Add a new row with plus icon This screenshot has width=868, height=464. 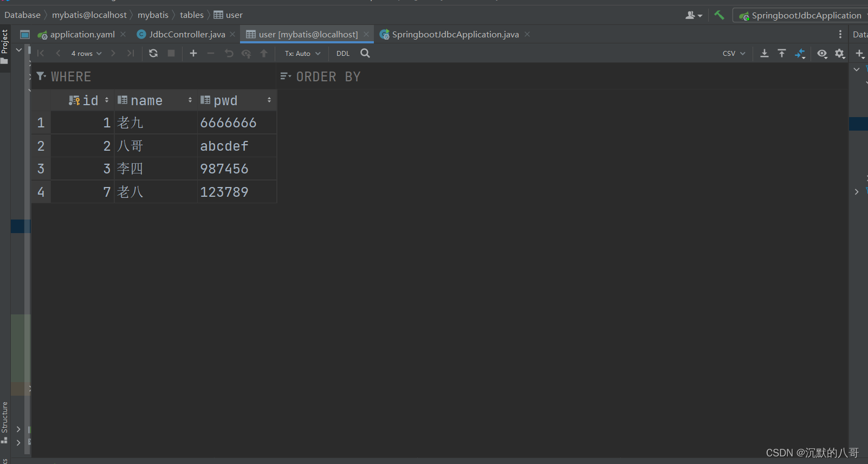[193, 53]
